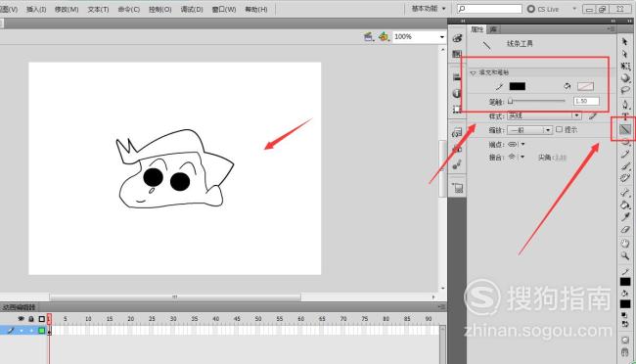Click swap colors icon in toolbox
The width and height of the screenshot is (636, 364).
coord(625,324)
